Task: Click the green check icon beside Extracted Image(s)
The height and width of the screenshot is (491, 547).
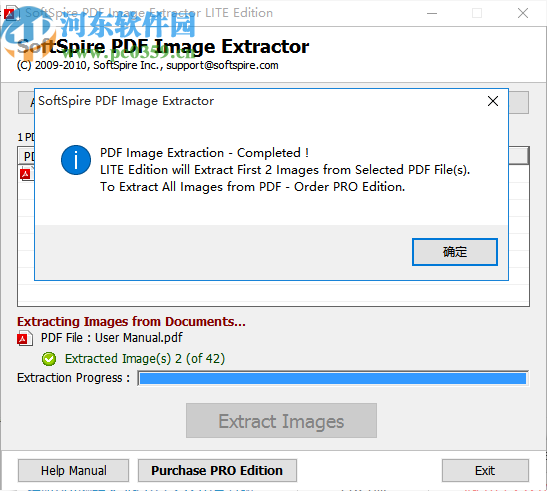Action: pyautogui.click(x=49, y=359)
